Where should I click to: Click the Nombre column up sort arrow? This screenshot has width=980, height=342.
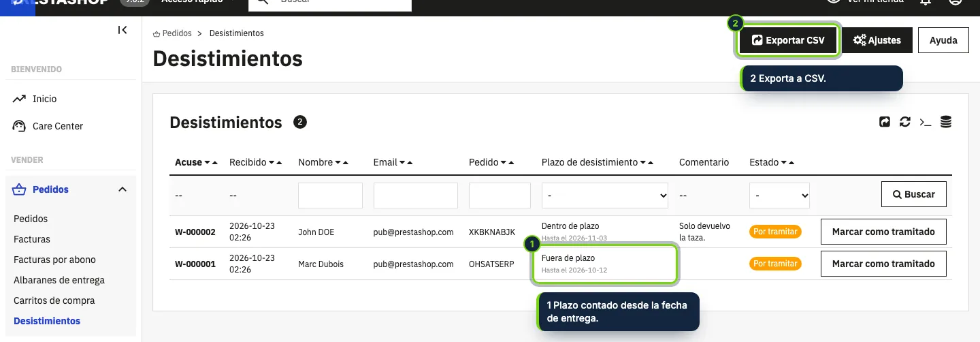(x=346, y=163)
